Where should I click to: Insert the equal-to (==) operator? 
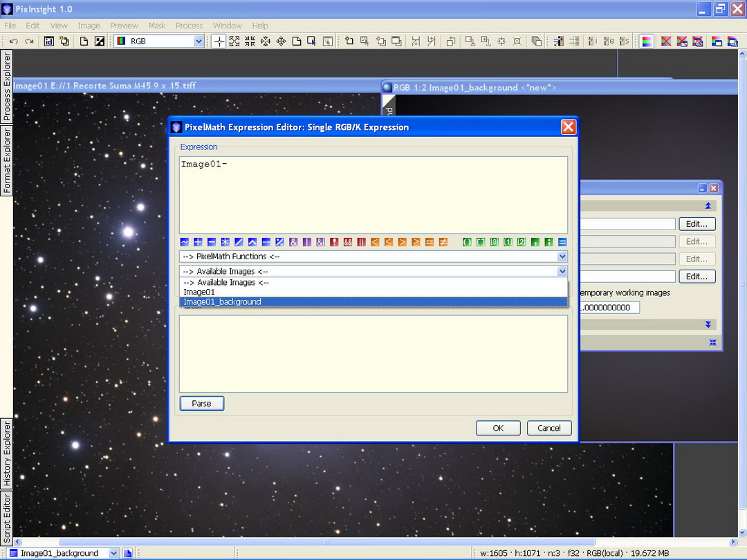pyautogui.click(x=430, y=242)
